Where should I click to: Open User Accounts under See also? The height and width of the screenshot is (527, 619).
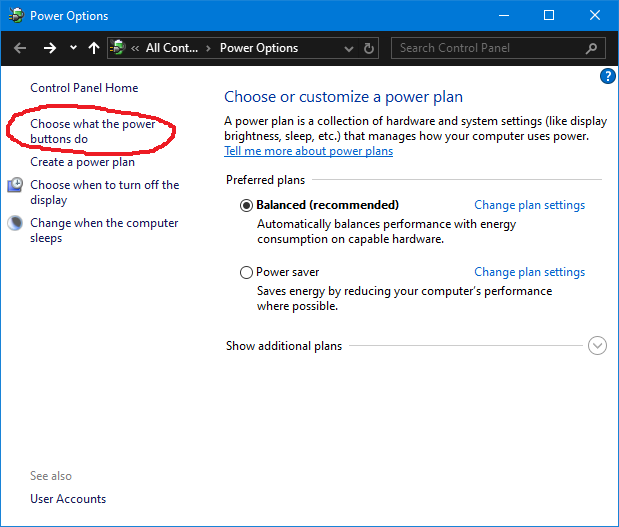pos(68,499)
